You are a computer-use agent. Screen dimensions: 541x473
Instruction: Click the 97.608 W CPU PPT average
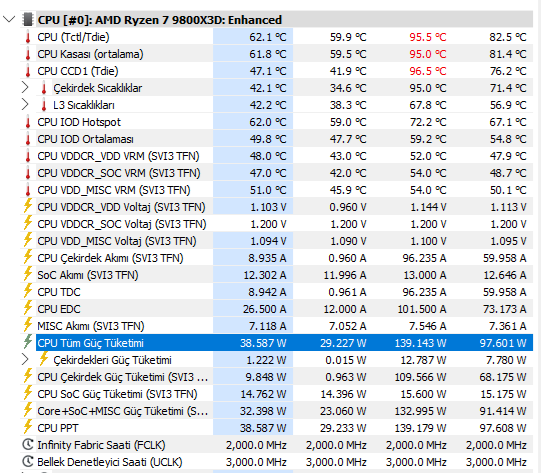pos(503,428)
